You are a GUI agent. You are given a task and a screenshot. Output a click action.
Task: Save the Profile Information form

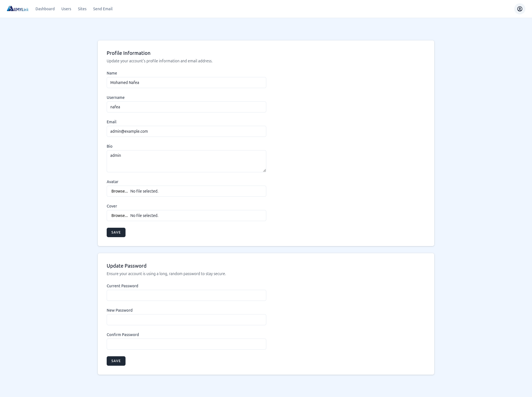tap(116, 232)
